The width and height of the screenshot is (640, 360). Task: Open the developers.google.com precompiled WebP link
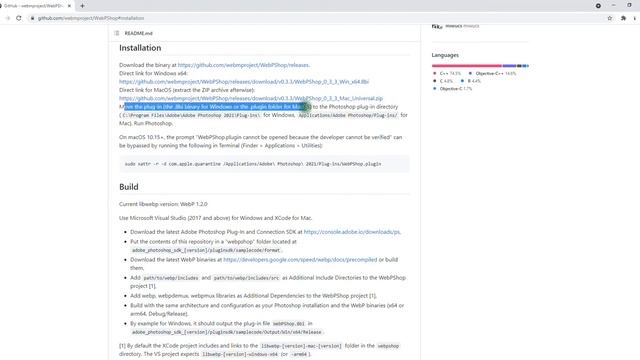coord(300,260)
